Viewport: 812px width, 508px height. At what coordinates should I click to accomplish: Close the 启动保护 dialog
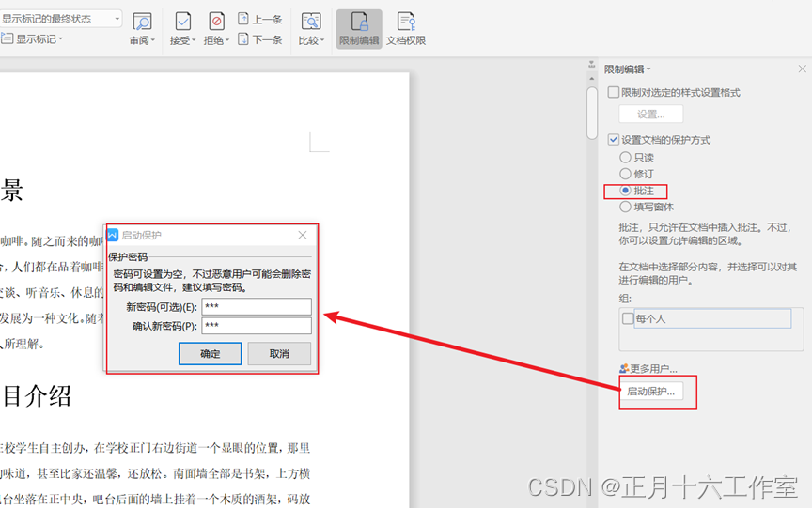tap(303, 236)
